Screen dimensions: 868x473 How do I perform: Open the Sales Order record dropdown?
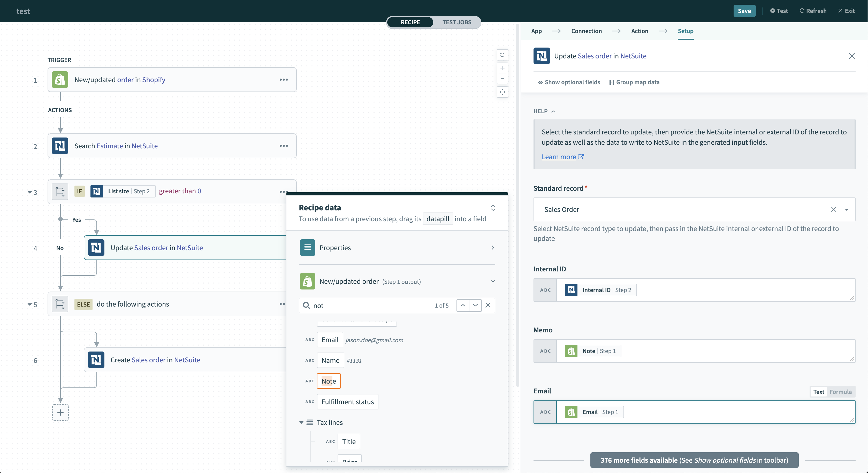(847, 209)
